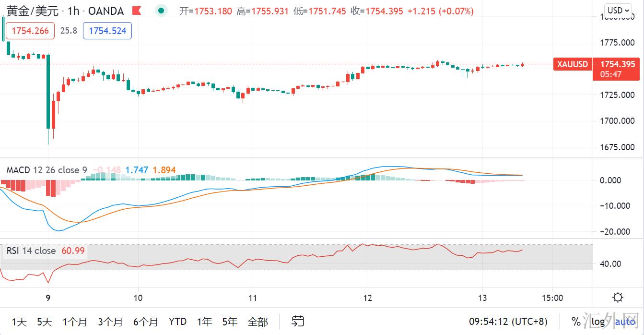Screen dimensions: 644x335
Task: Click the blue buy price 1754.524 button
Action: tap(107, 31)
